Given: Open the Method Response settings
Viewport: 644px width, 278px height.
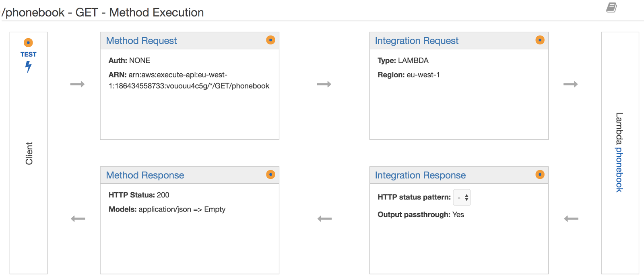Looking at the screenshot, I should [145, 175].
